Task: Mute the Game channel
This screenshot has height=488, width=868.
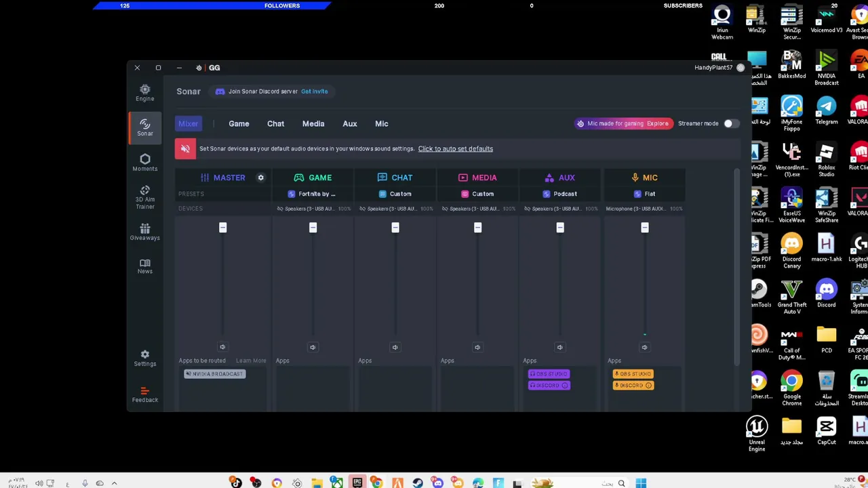Action: click(x=313, y=347)
